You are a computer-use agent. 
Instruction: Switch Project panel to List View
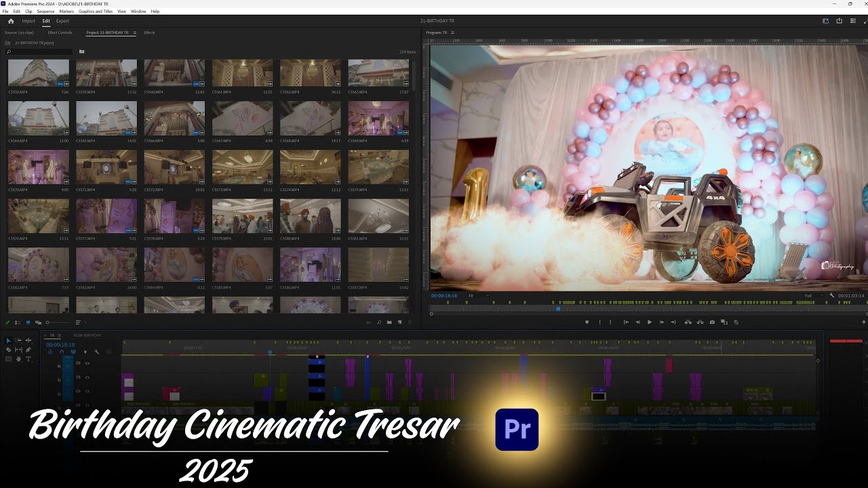(18, 322)
